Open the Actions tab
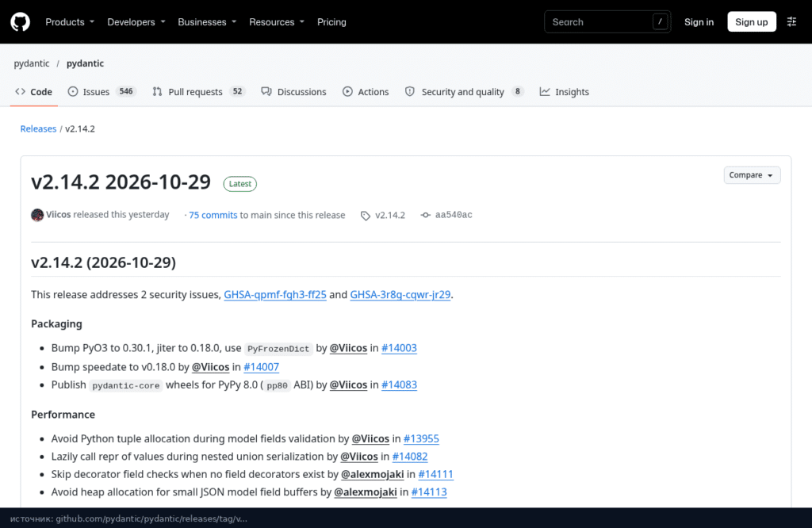The height and width of the screenshot is (528, 812). pos(366,92)
